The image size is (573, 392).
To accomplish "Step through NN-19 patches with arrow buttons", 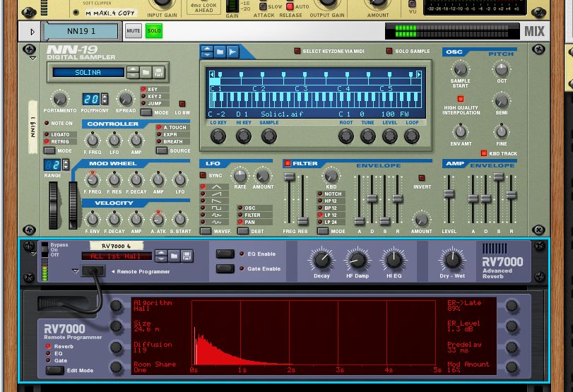I will pyautogui.click(x=133, y=72).
